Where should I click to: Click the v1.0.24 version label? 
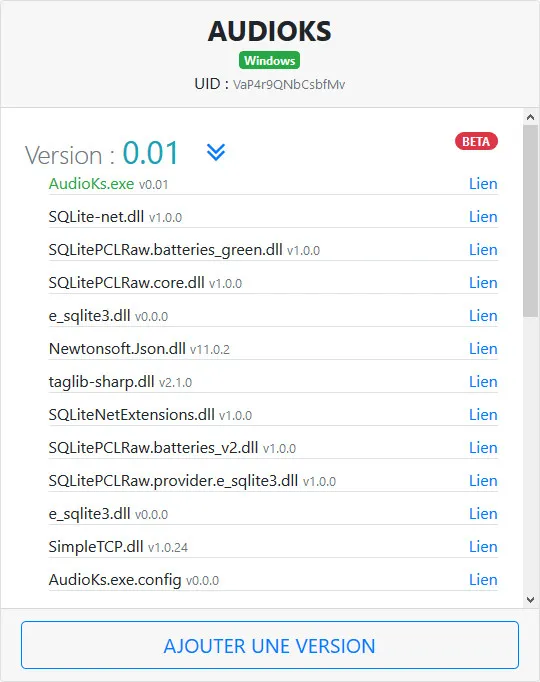(168, 548)
